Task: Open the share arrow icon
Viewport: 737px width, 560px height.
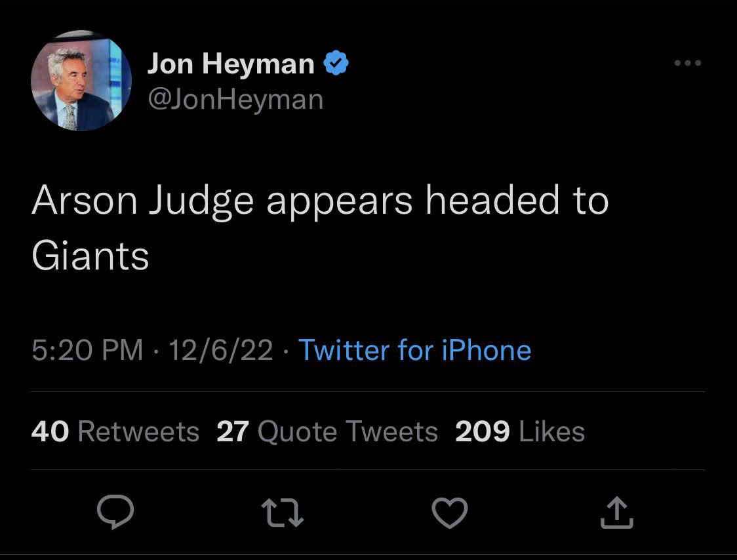Action: pyautogui.click(x=617, y=512)
